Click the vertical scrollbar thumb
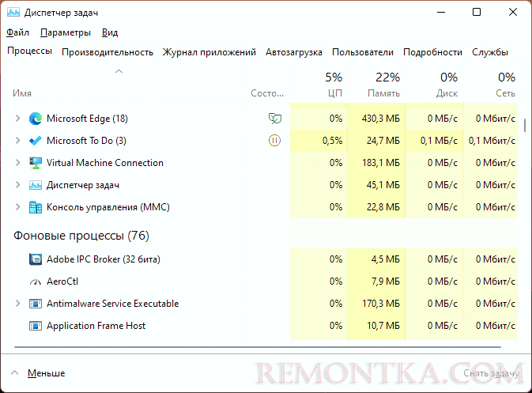Screen dimensions: 532x393 (525, 125)
